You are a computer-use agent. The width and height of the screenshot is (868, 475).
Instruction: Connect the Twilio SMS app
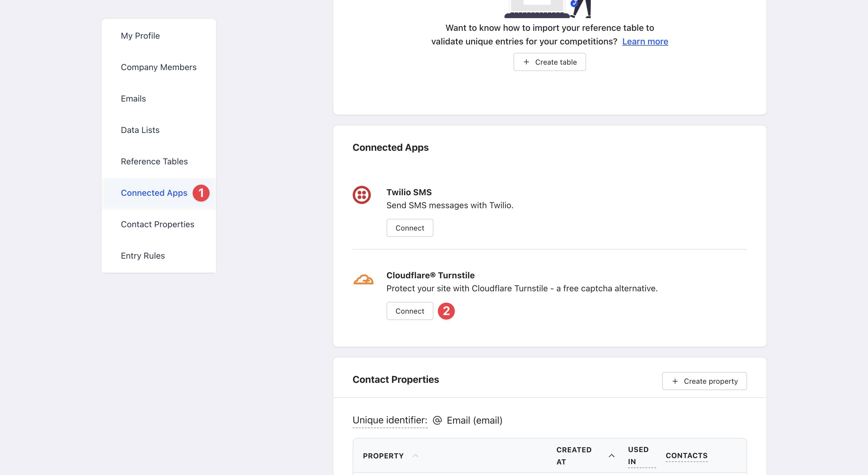[410, 228]
